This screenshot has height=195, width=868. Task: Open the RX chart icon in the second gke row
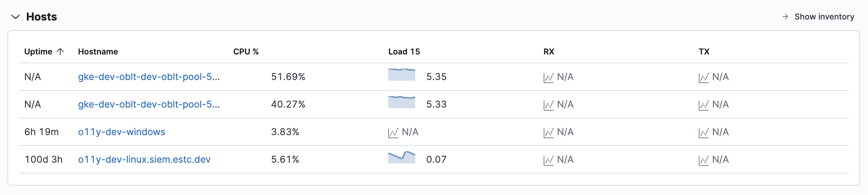(x=549, y=105)
